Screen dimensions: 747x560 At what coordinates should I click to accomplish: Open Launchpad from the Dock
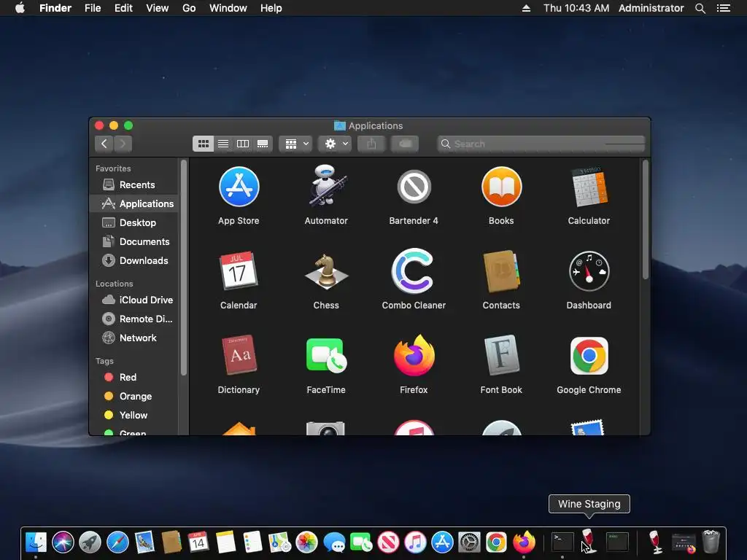(90, 542)
